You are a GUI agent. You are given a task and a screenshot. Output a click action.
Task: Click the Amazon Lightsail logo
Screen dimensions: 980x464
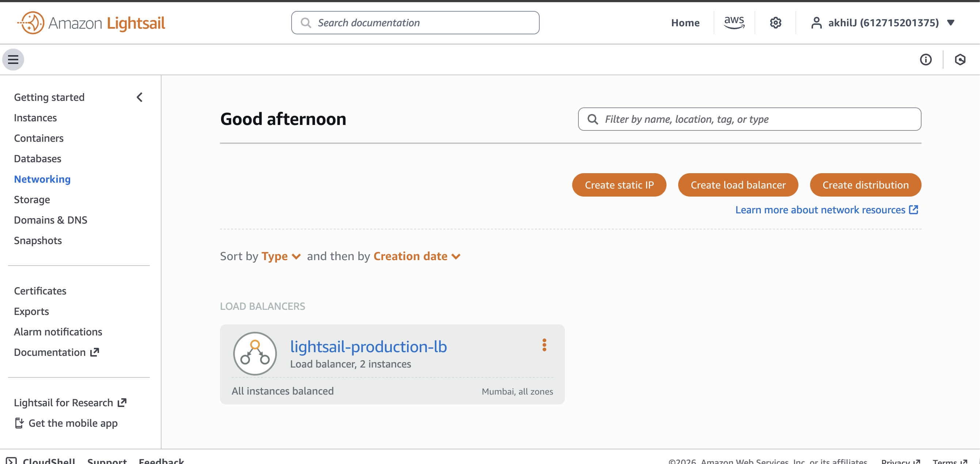click(91, 23)
